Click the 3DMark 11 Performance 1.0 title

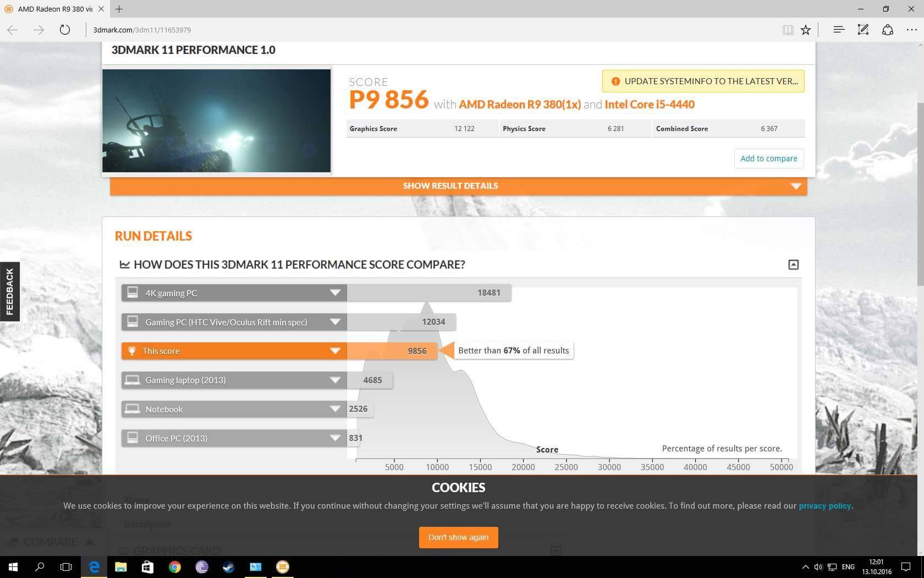(x=193, y=50)
